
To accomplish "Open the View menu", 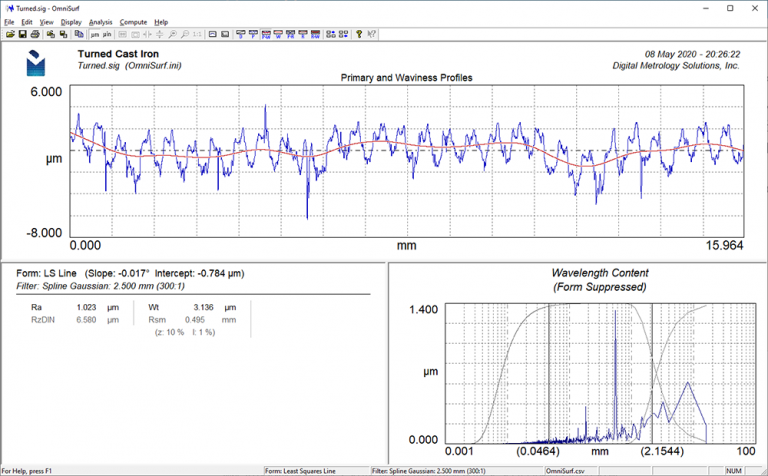I will point(47,22).
